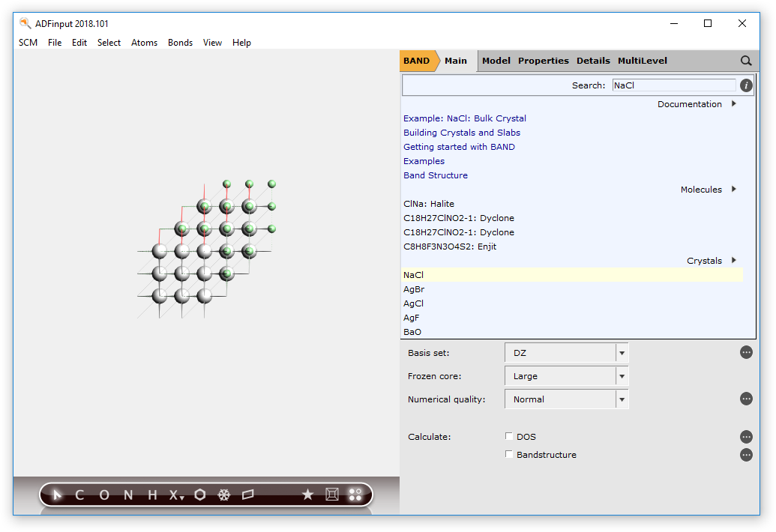Expand the Documentation section arrow

(x=734, y=104)
